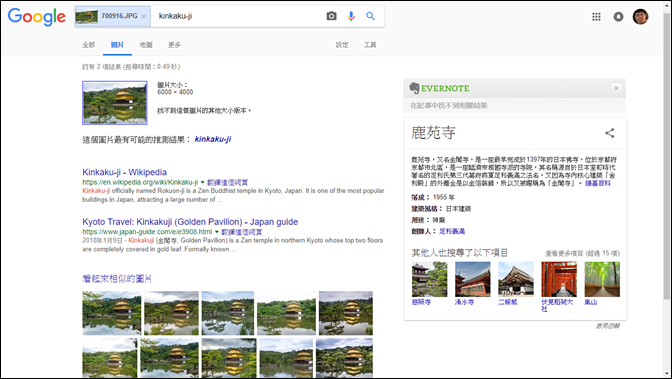
Task: Close the Evernote panel
Action: coord(616,88)
